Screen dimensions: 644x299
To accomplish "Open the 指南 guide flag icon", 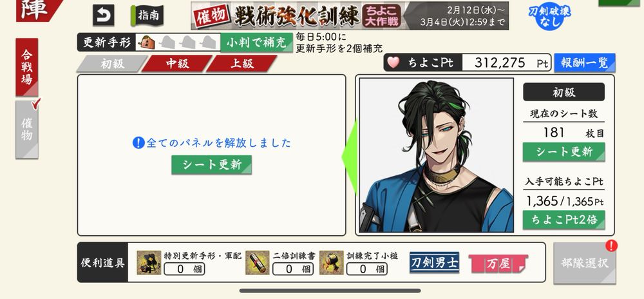I will point(147,15).
